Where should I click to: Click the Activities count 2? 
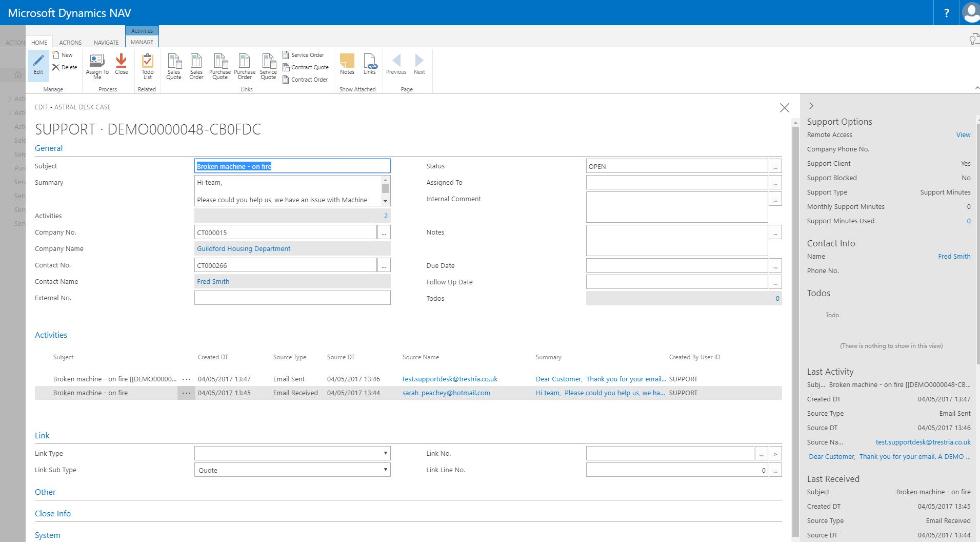(x=386, y=216)
